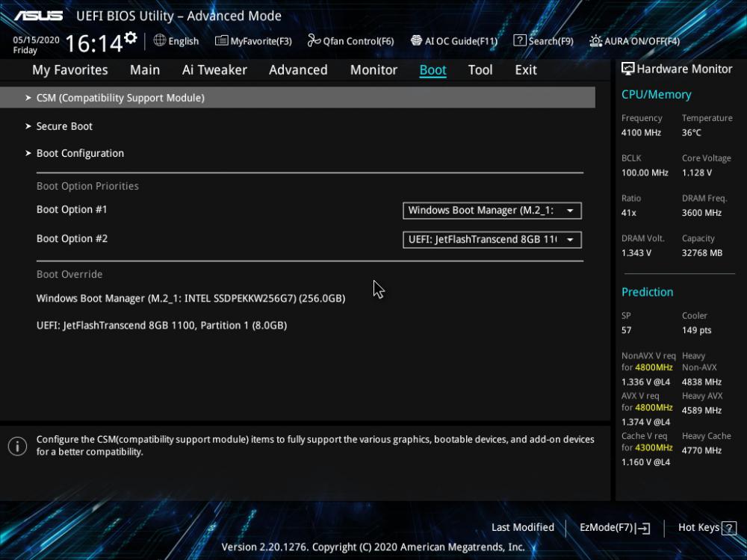Click the 4770 MHz Heavy Cache value
The height and width of the screenshot is (560, 747).
pyautogui.click(x=701, y=450)
